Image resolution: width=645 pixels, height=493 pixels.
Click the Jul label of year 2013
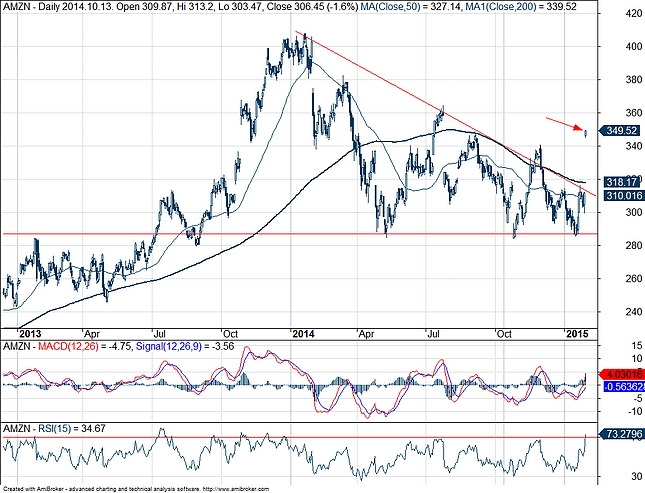160,333
